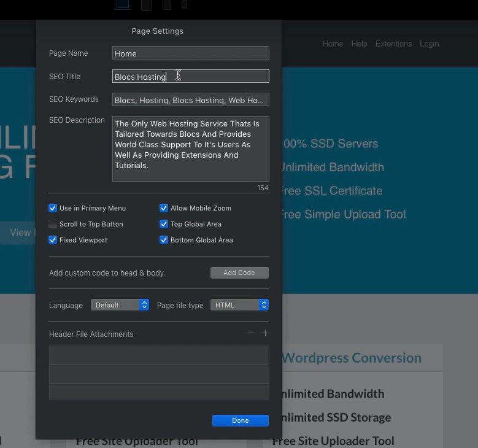The image size is (478, 448).
Task: Enable the Scroll to Top Button checkbox
Action: coord(53,224)
